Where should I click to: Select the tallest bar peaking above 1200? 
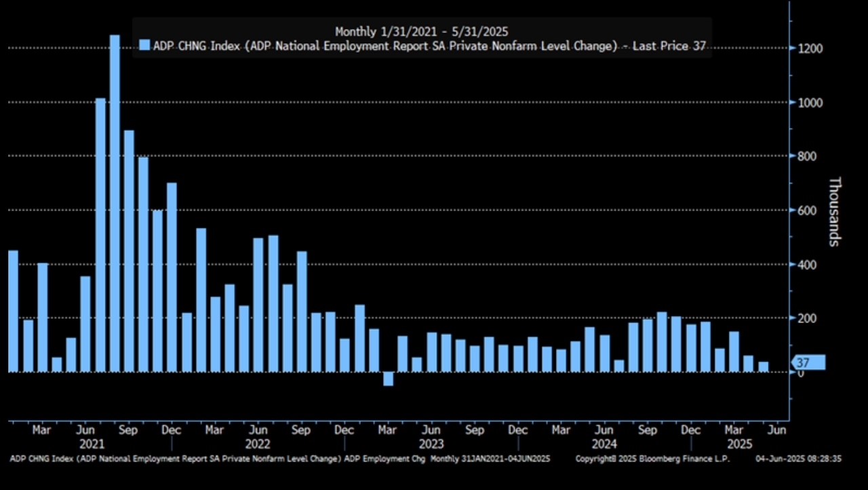115,204
